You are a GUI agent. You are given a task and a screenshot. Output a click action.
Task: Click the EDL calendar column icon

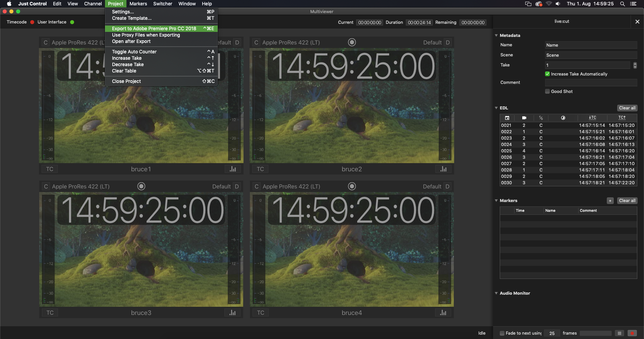[507, 118]
